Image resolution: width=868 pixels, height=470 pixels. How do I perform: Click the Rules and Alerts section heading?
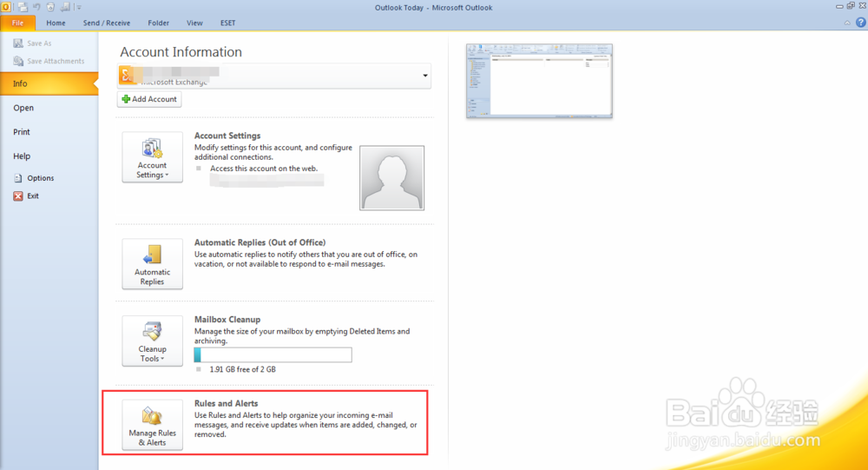(226, 403)
